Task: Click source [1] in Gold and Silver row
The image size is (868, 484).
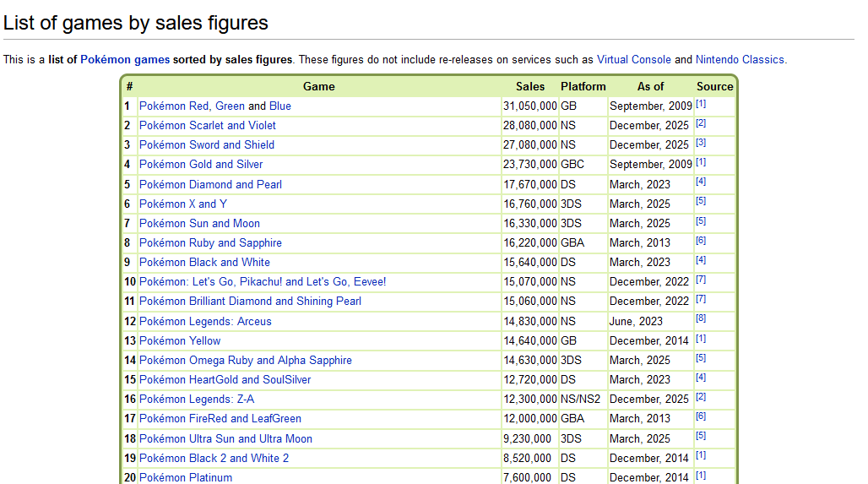Action: [x=701, y=162]
